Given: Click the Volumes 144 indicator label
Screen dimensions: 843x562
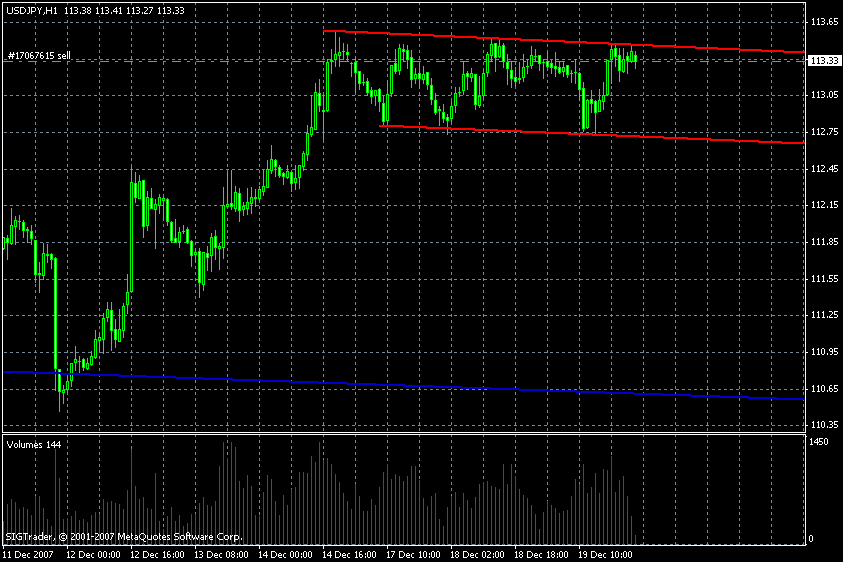Looking at the screenshot, I should [x=33, y=445].
